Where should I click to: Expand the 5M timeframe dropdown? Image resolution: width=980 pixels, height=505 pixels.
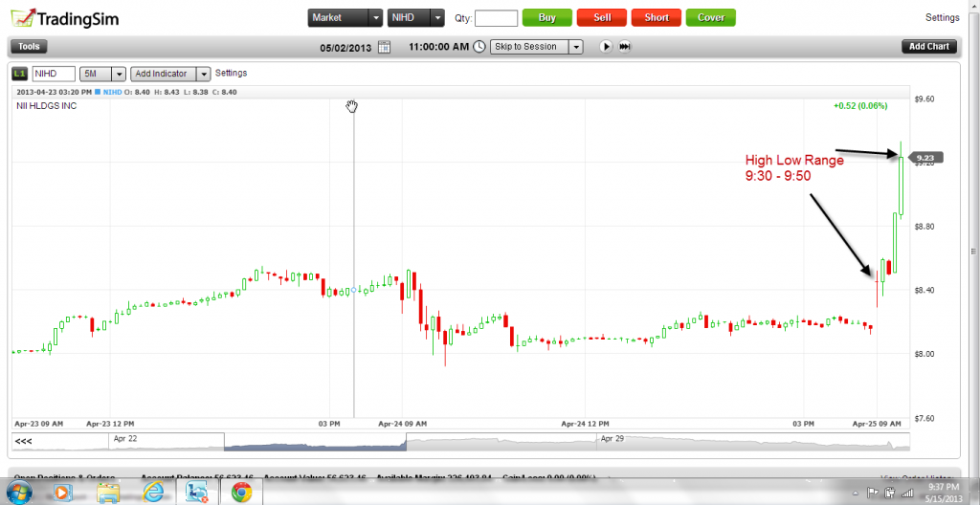[x=119, y=73]
